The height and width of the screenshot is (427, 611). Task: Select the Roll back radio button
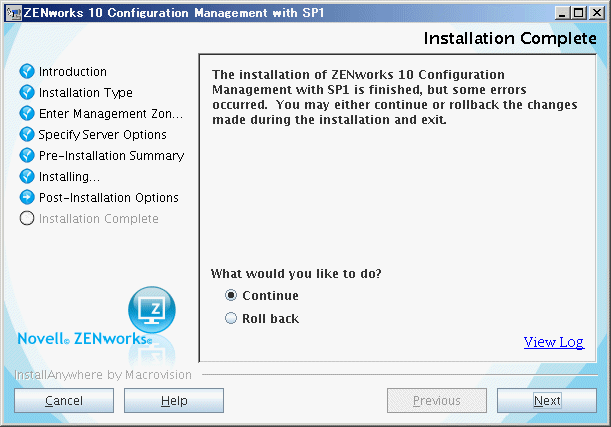click(231, 318)
